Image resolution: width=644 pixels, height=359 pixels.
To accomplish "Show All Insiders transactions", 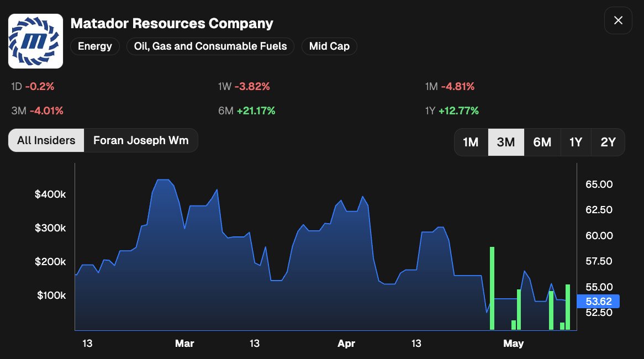I will (46, 140).
